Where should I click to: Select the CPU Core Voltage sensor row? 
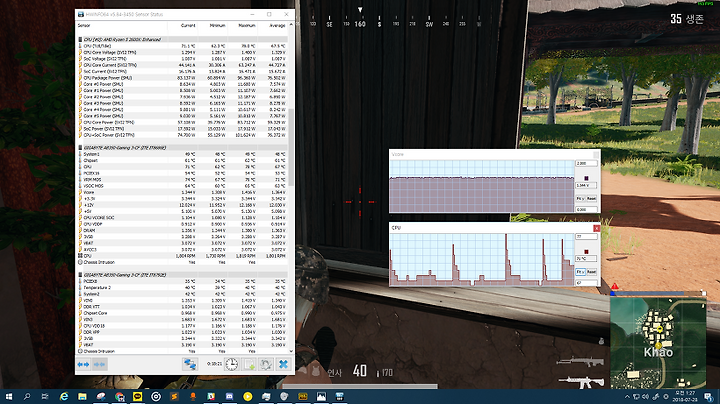coord(182,52)
